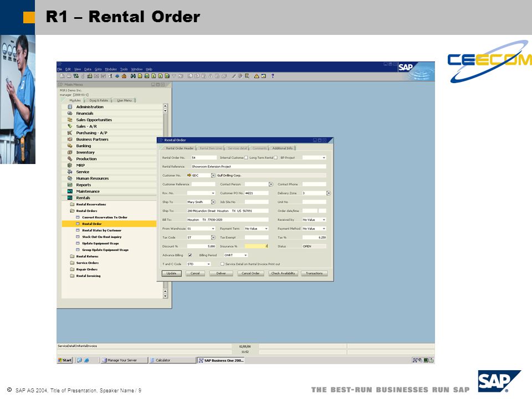Click the Update button

point(171,273)
